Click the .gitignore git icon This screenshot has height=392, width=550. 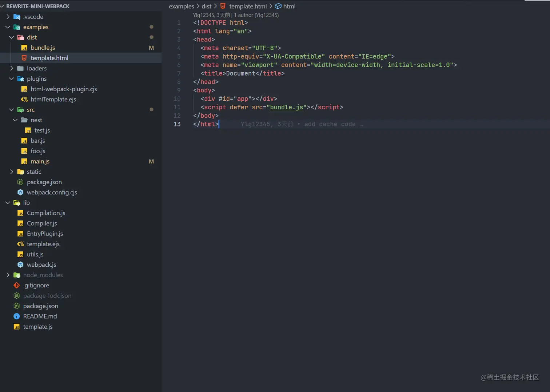[17, 286]
